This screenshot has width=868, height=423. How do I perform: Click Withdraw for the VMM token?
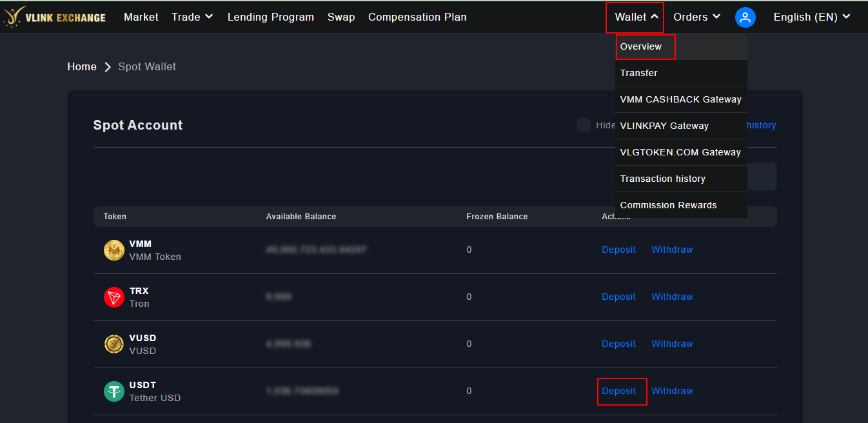(672, 250)
